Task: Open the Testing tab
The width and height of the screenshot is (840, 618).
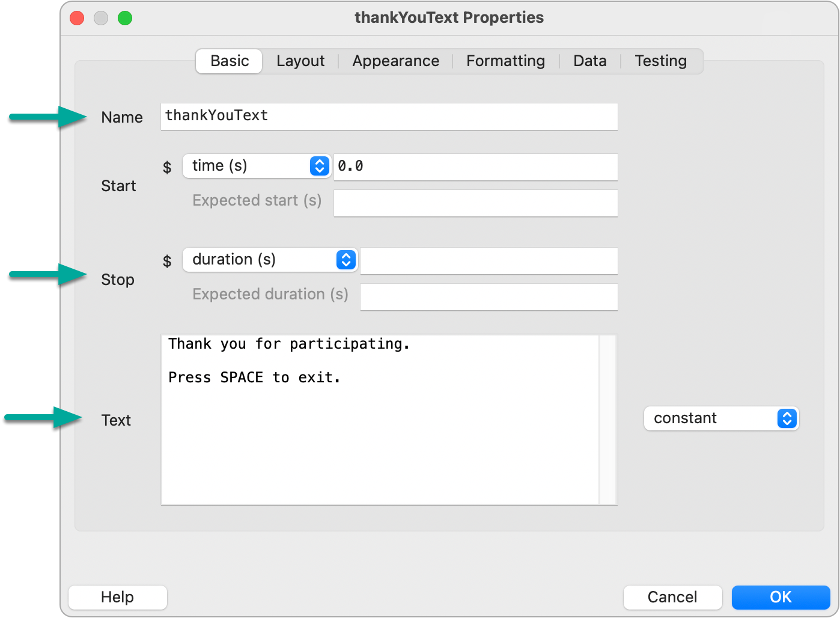Action: coord(660,61)
